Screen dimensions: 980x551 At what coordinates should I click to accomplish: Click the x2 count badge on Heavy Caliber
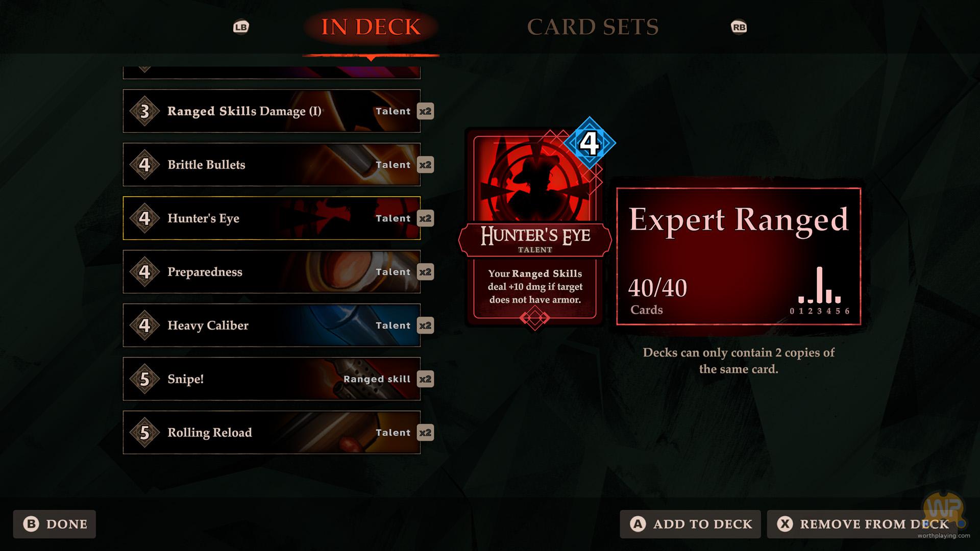pyautogui.click(x=425, y=325)
